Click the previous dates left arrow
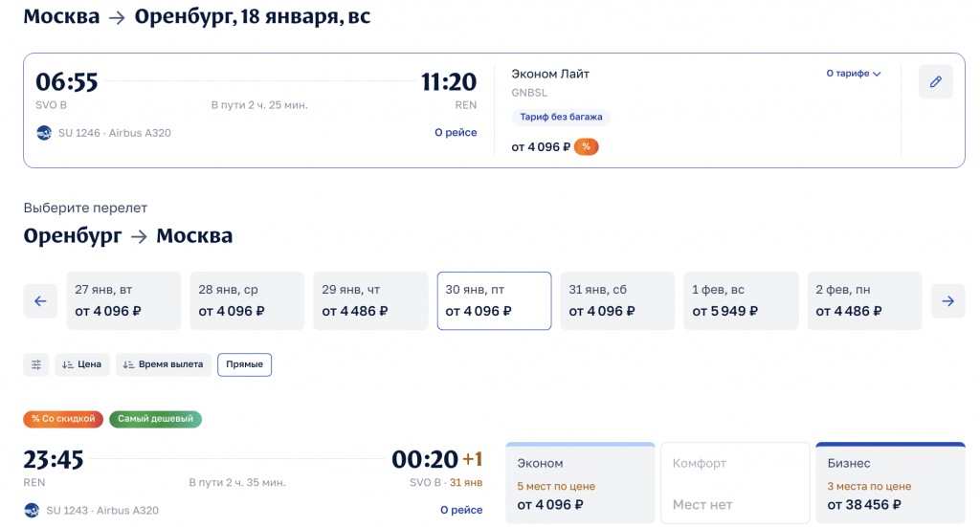 [40, 301]
